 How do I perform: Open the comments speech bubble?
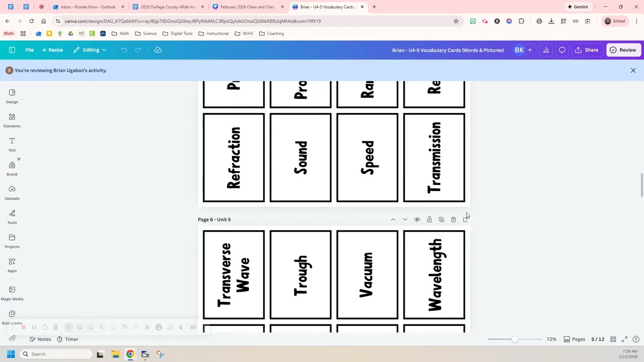pos(562,50)
